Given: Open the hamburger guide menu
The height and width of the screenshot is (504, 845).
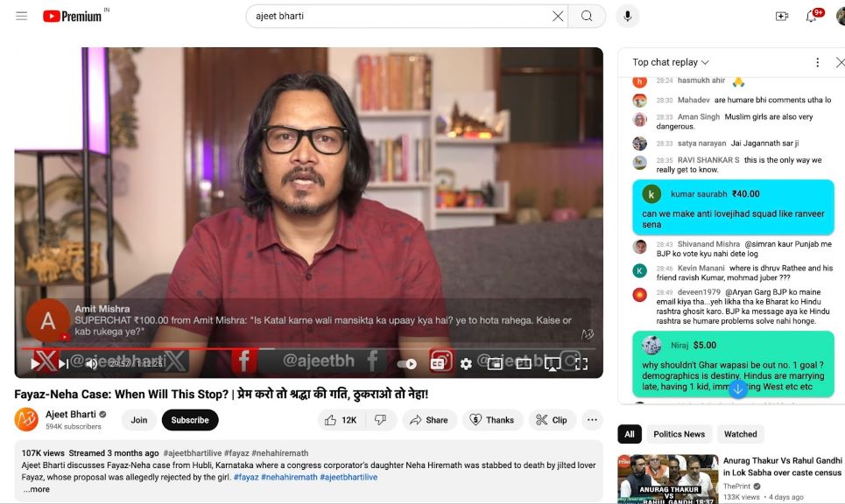Looking at the screenshot, I should 21,16.
